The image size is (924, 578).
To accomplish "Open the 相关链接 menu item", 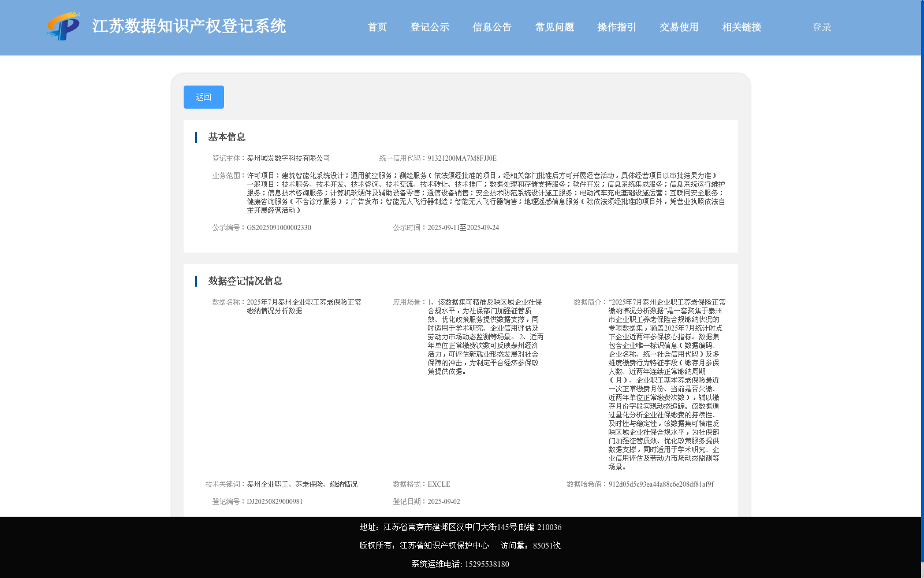I will [742, 27].
